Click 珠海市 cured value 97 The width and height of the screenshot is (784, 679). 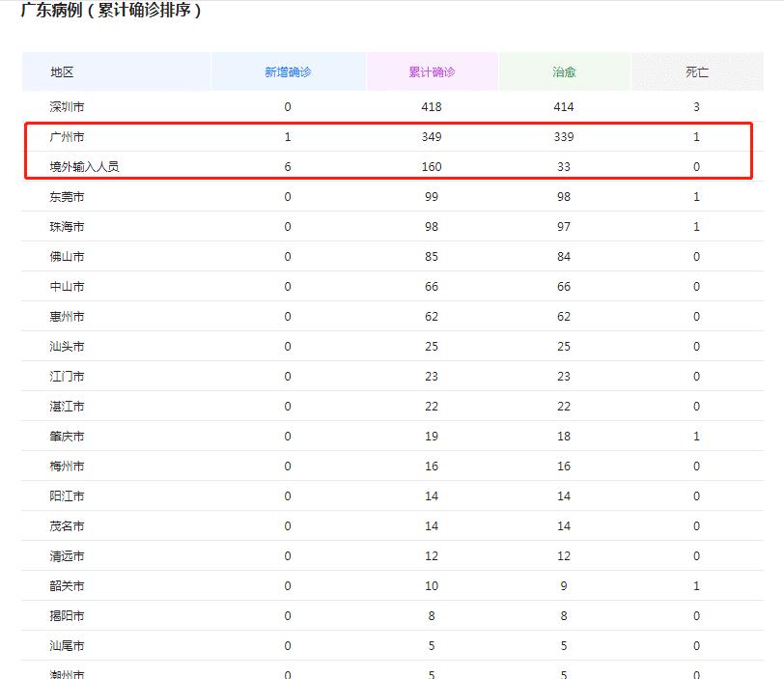pyautogui.click(x=564, y=227)
